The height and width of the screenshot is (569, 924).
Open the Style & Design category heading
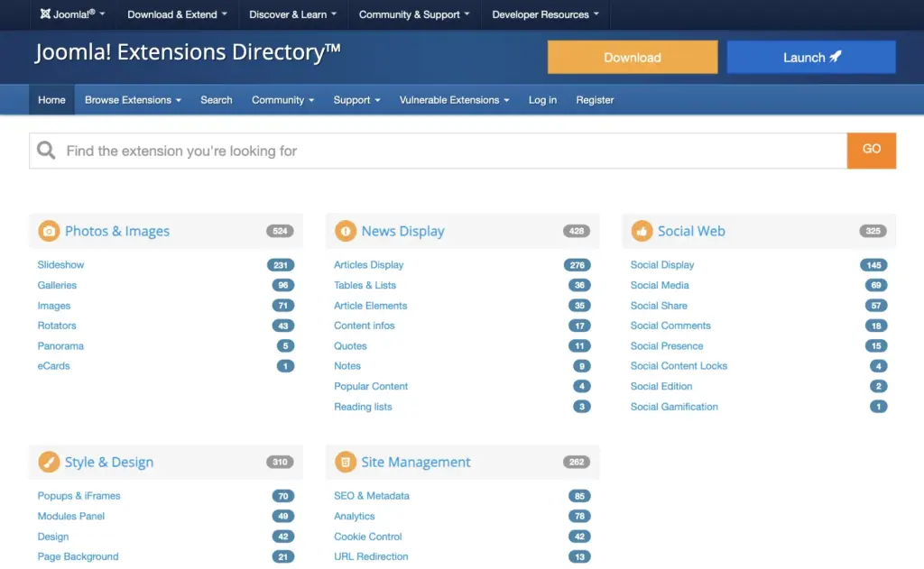point(109,462)
